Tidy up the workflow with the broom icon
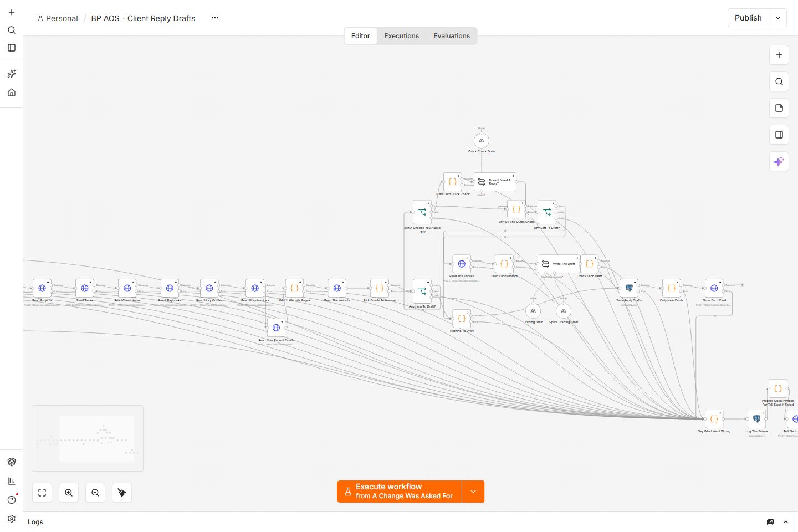This screenshot has height=532, width=798. (122, 493)
